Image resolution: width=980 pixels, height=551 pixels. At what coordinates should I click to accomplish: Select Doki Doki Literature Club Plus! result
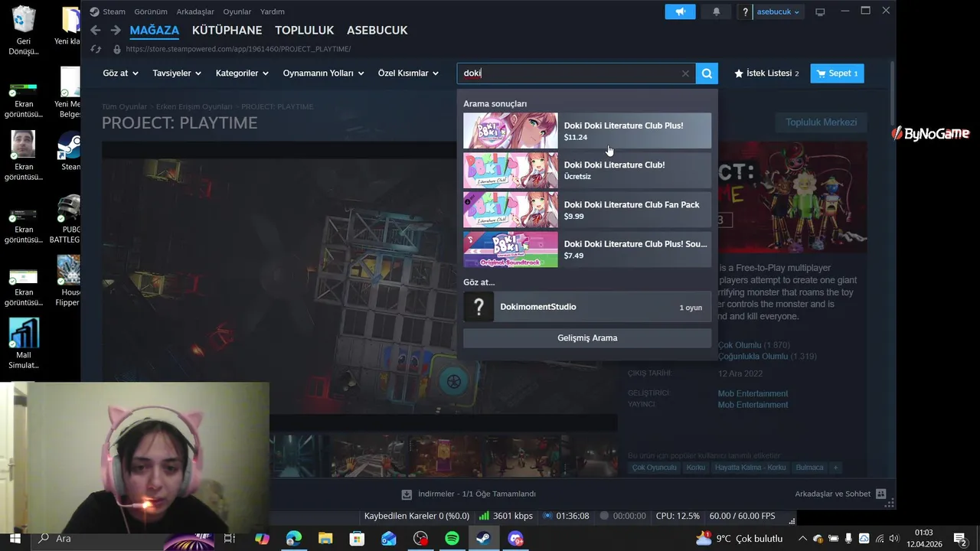click(587, 131)
